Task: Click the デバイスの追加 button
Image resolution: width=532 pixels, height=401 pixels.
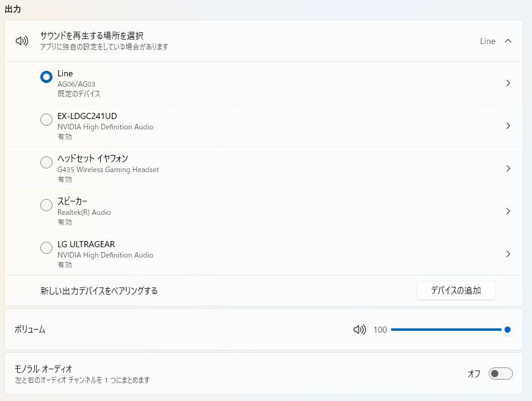Action: tap(456, 291)
